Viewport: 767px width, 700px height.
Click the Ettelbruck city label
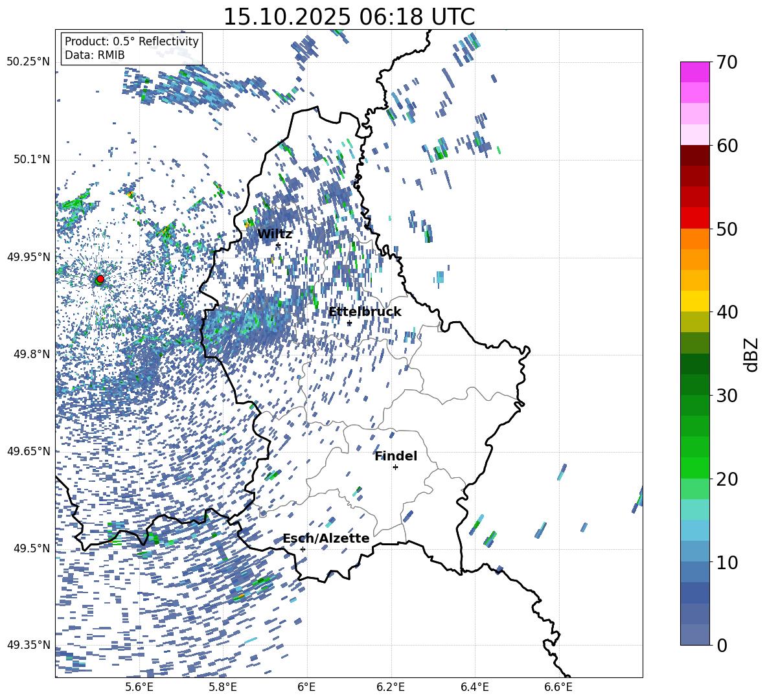pyautogui.click(x=365, y=312)
